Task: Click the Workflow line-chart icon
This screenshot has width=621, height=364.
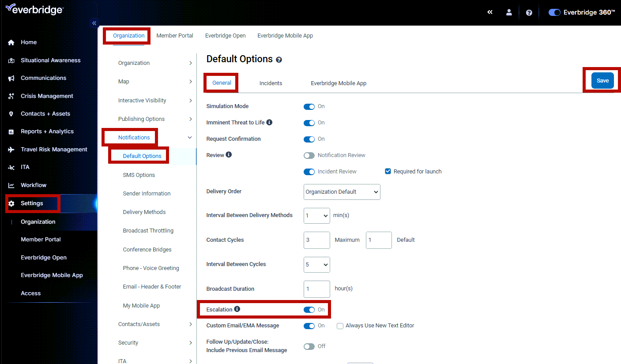Action: (x=11, y=185)
